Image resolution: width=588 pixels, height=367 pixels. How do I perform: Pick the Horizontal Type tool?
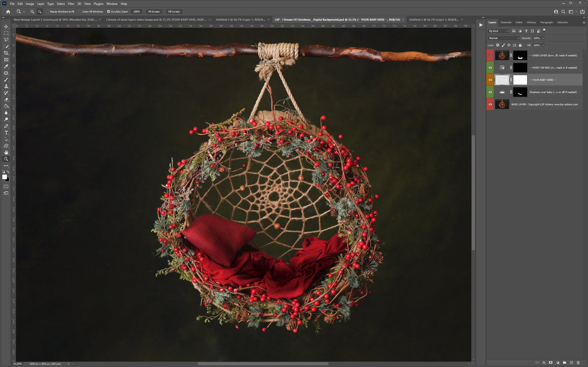click(6, 133)
